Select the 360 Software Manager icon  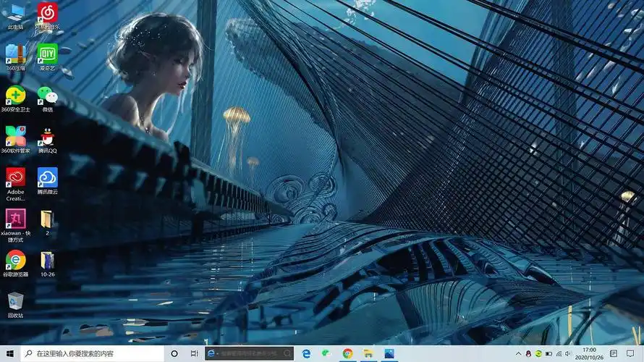click(x=15, y=136)
